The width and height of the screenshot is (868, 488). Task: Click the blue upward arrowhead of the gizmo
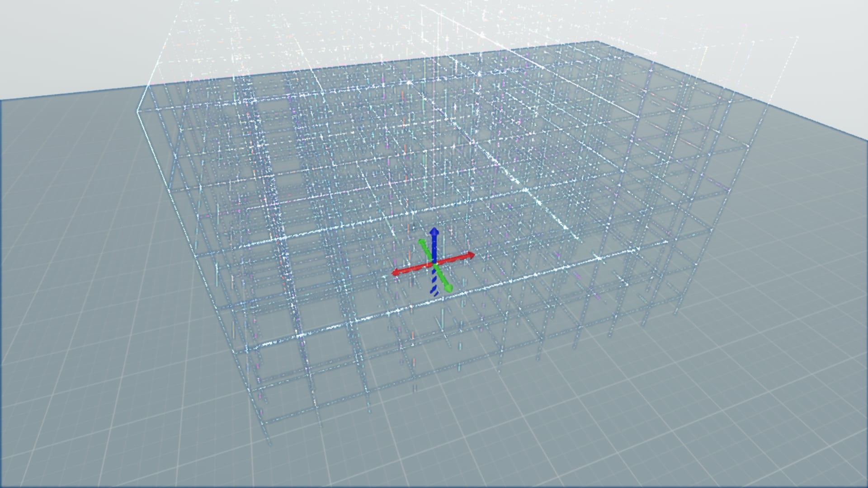[x=434, y=232]
